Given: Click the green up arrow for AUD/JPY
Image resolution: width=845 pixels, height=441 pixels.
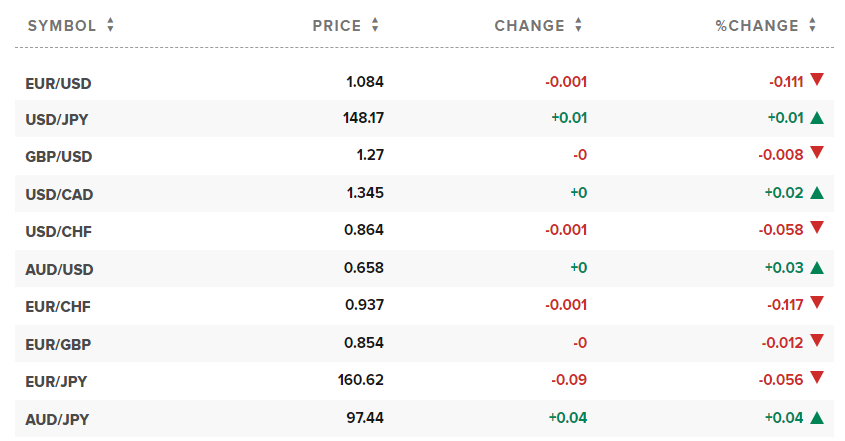Looking at the screenshot, I should (817, 418).
